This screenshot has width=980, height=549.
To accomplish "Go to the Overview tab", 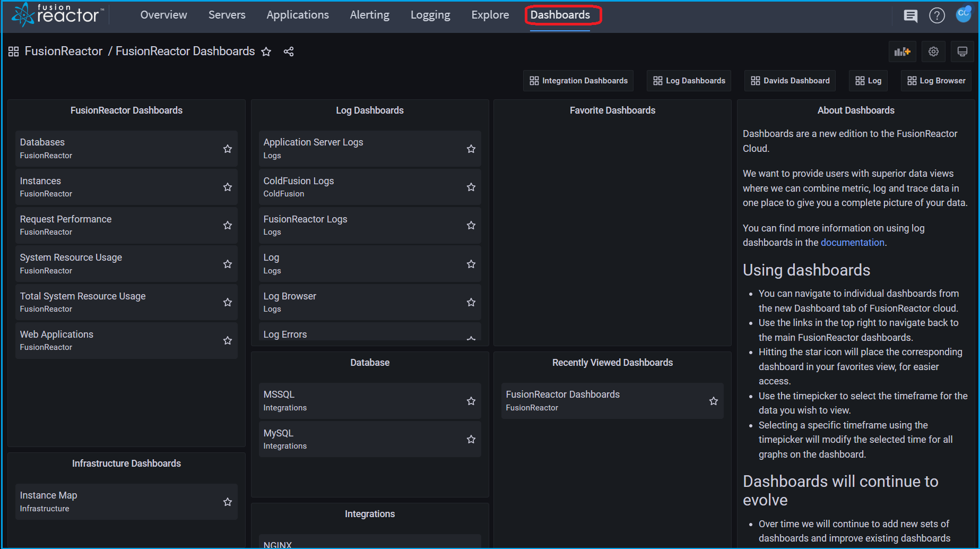I will (163, 15).
